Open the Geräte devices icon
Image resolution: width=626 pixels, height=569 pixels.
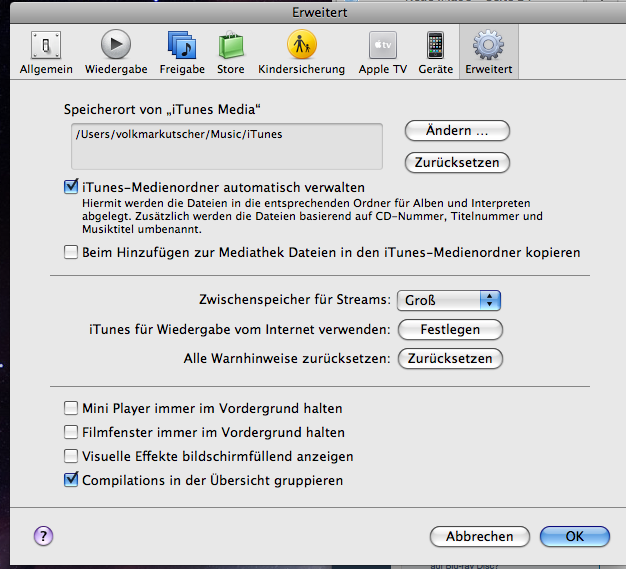coord(436,45)
